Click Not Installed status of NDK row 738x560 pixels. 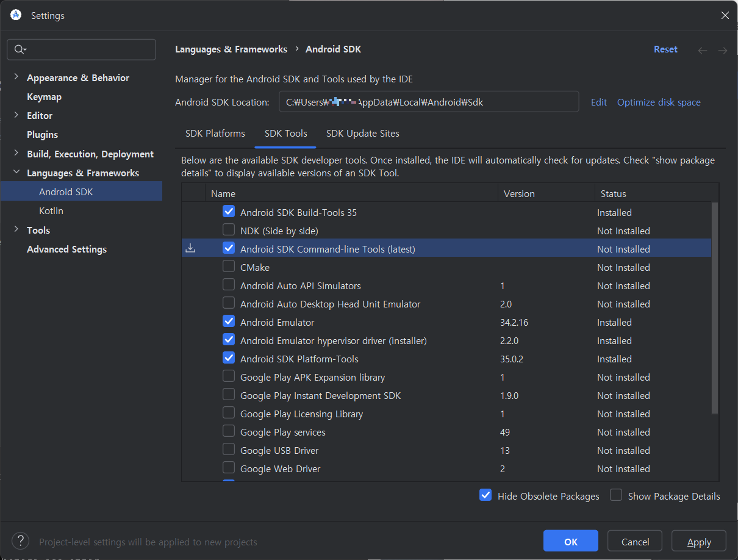click(x=623, y=231)
